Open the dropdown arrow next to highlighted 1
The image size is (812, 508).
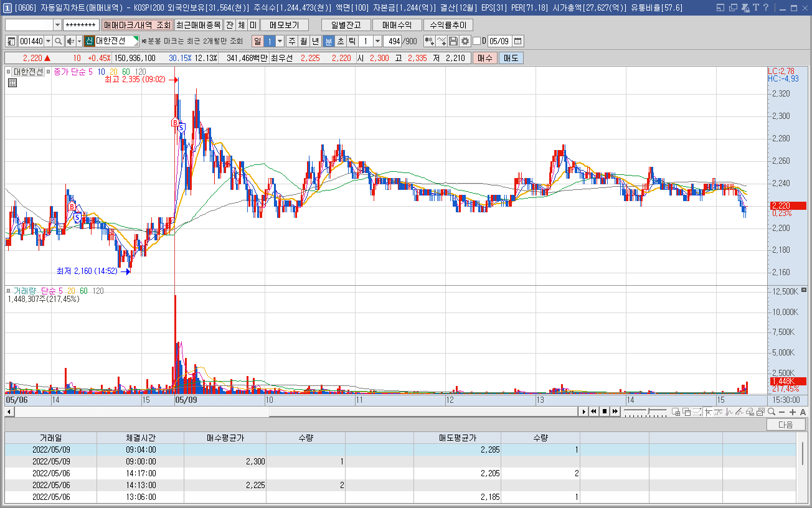280,41
